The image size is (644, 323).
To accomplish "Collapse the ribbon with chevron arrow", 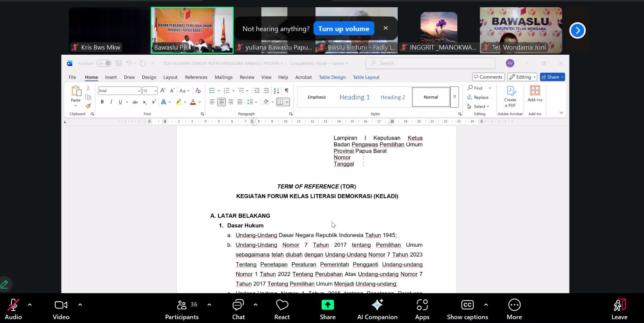I will coord(561,113).
